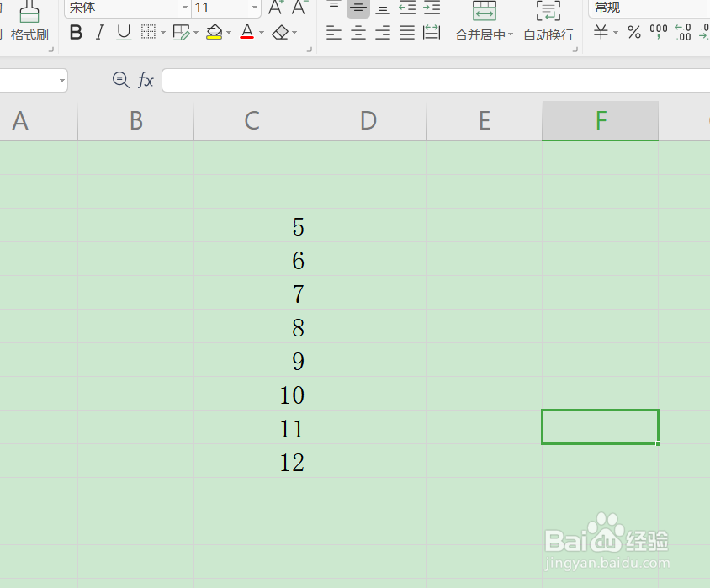Toggle italic formatting

[x=99, y=32]
